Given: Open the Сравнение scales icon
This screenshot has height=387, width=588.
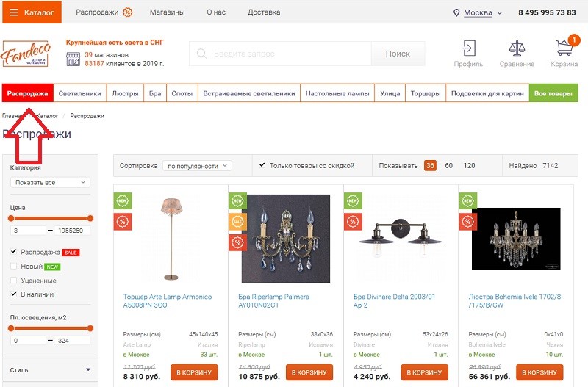Looking at the screenshot, I should pyautogui.click(x=517, y=48).
